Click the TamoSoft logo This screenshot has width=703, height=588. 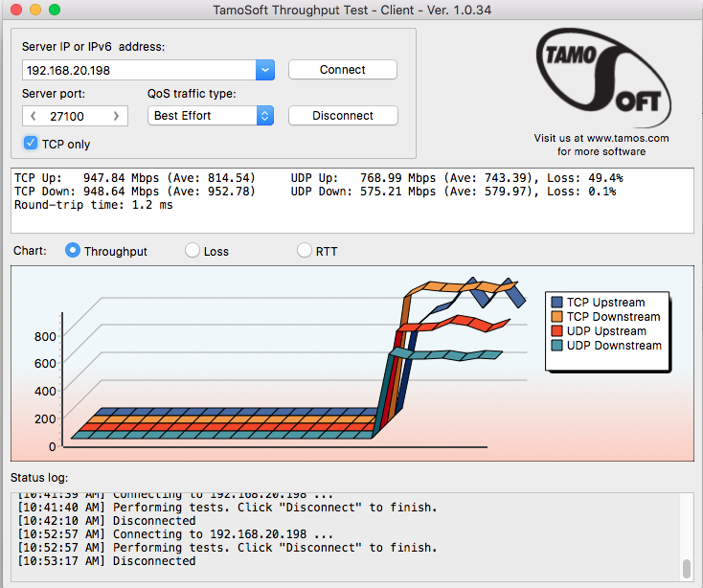coord(603,77)
